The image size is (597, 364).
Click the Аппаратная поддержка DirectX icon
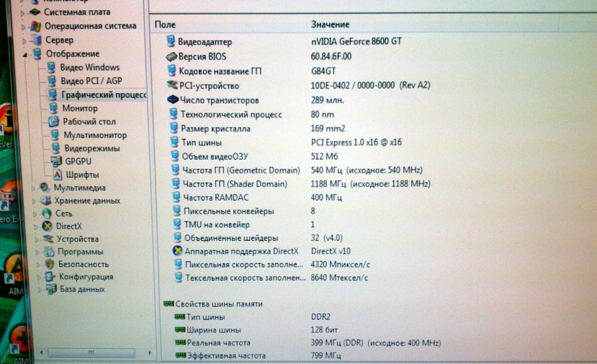point(177,251)
